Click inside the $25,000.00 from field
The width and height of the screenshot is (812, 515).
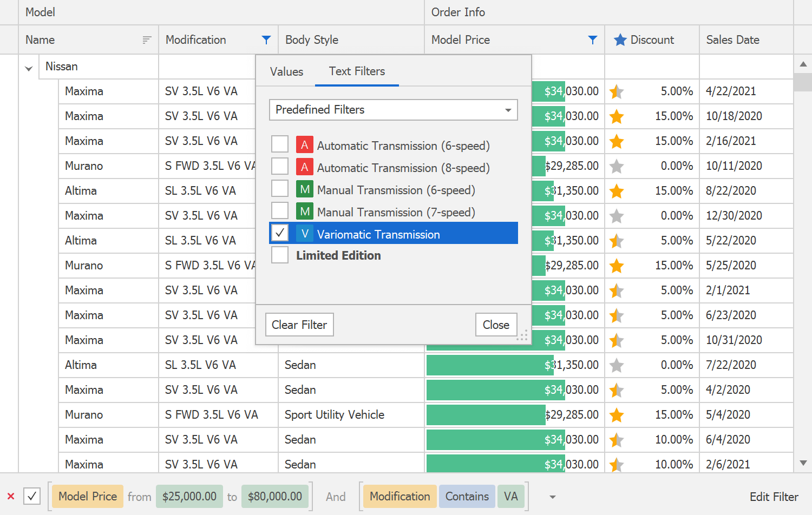(x=189, y=496)
